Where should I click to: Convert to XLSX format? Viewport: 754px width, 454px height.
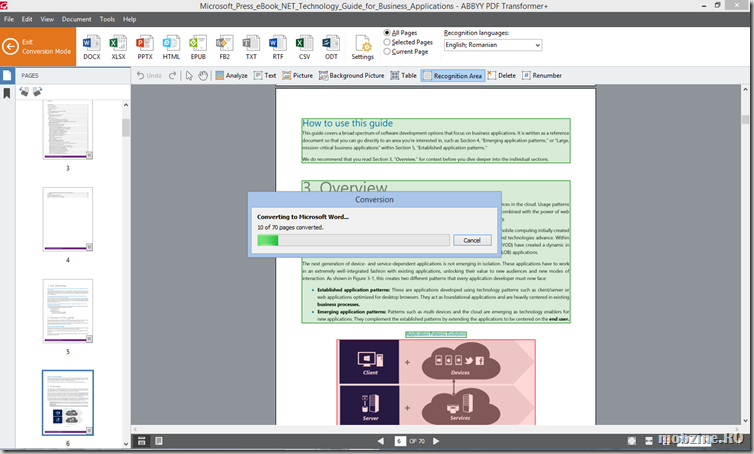click(118, 47)
